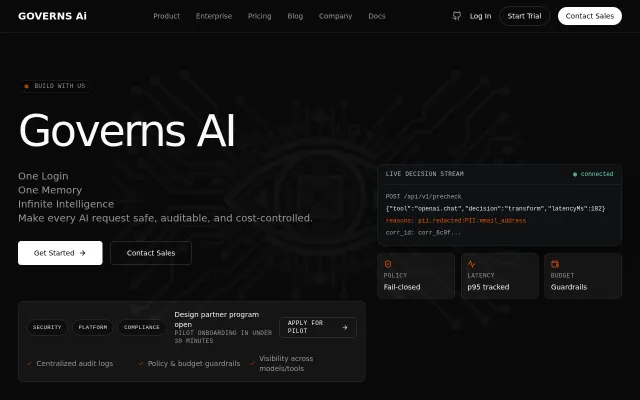Screen dimensions: 640x400
Task: Open the Docs link
Action: [x=377, y=16]
